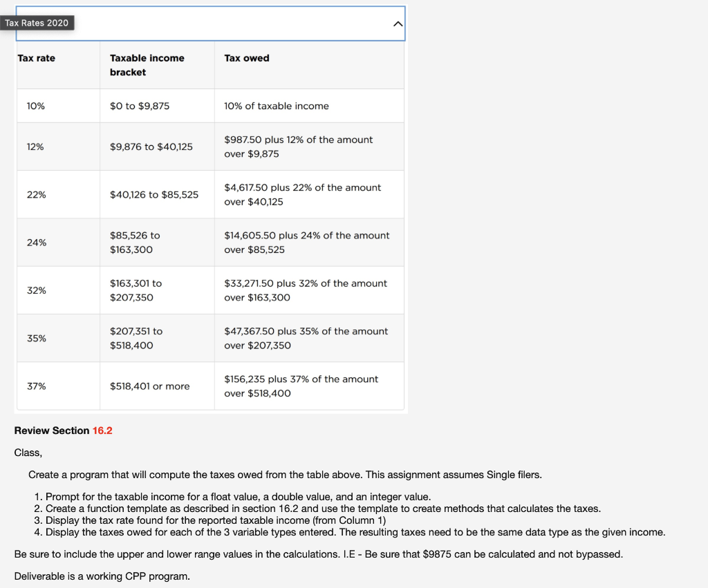Click the '$518,401 or more' bracket cell
The image size is (708, 588).
click(157, 386)
